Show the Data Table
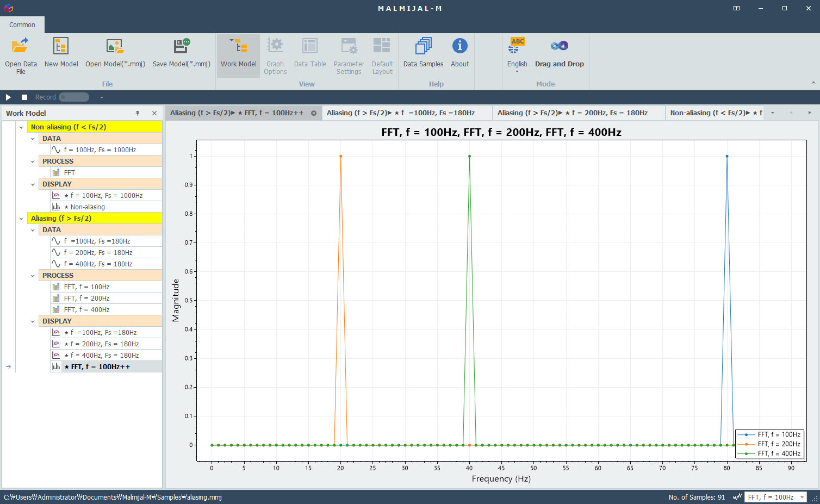 click(310, 55)
